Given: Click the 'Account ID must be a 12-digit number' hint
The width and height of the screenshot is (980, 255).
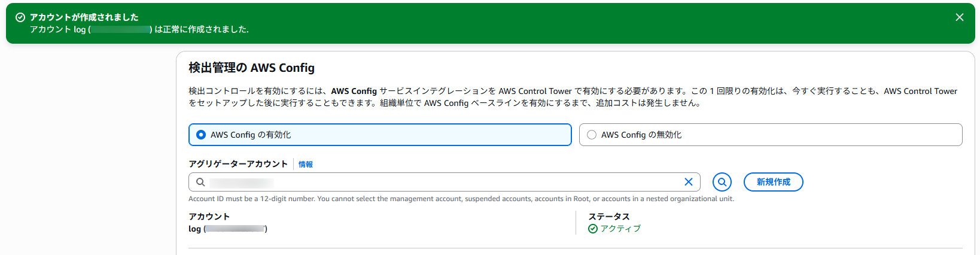Looking at the screenshot, I should (461, 199).
